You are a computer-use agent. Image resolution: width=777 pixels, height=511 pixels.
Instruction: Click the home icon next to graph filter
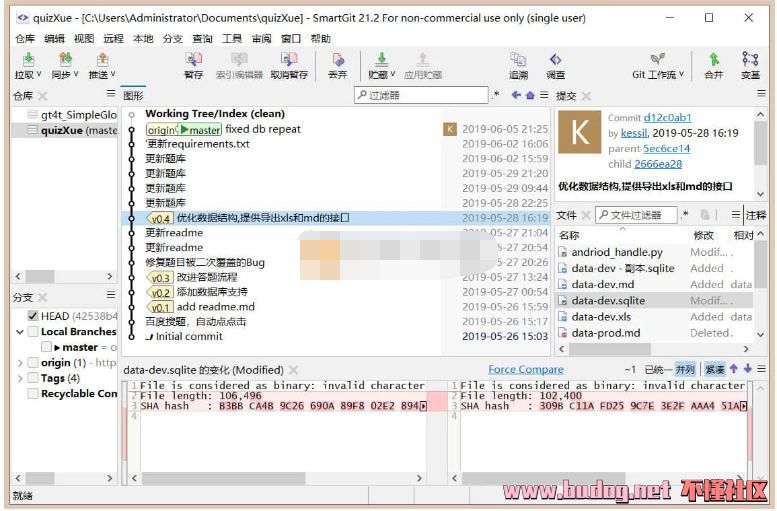[x=530, y=95]
